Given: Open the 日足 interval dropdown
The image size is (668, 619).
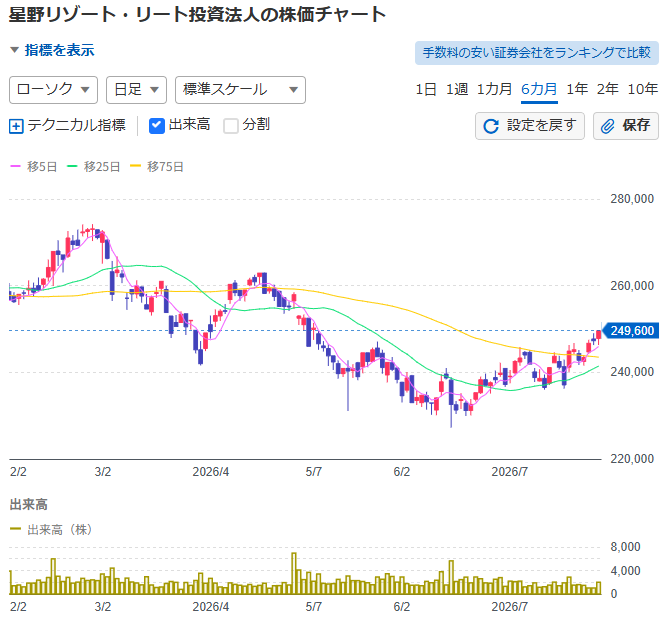Looking at the screenshot, I should [136, 90].
